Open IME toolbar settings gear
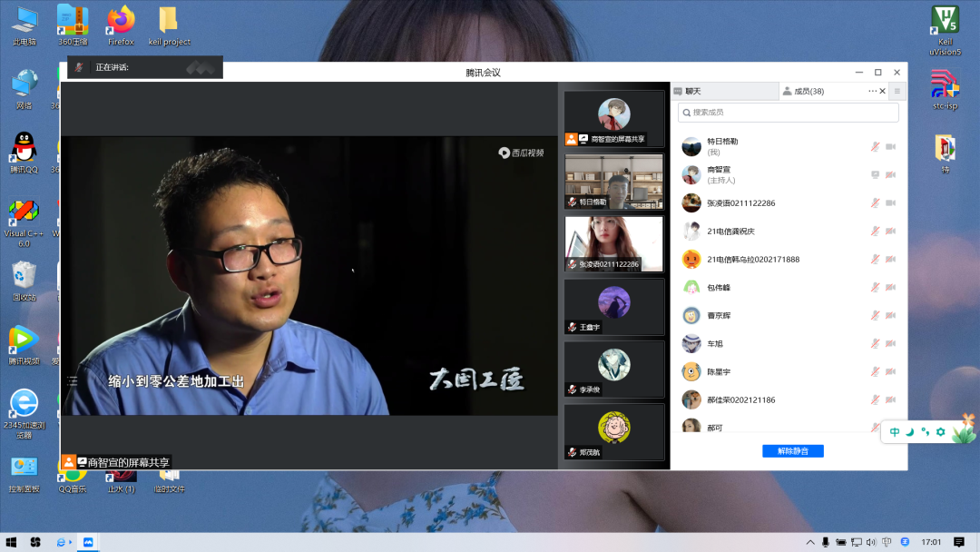Screen dimensions: 980x552 tap(941, 432)
